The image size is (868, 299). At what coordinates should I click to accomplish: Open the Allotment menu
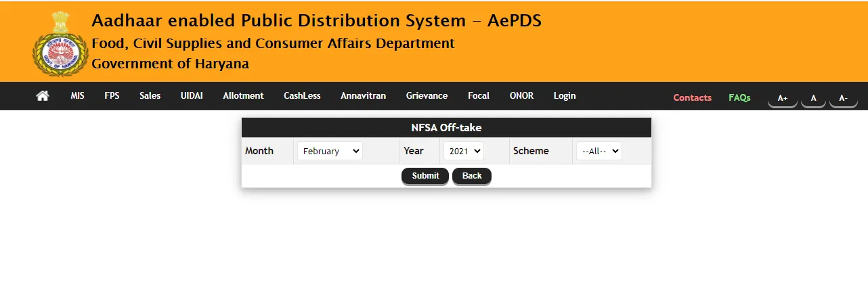[x=243, y=96]
